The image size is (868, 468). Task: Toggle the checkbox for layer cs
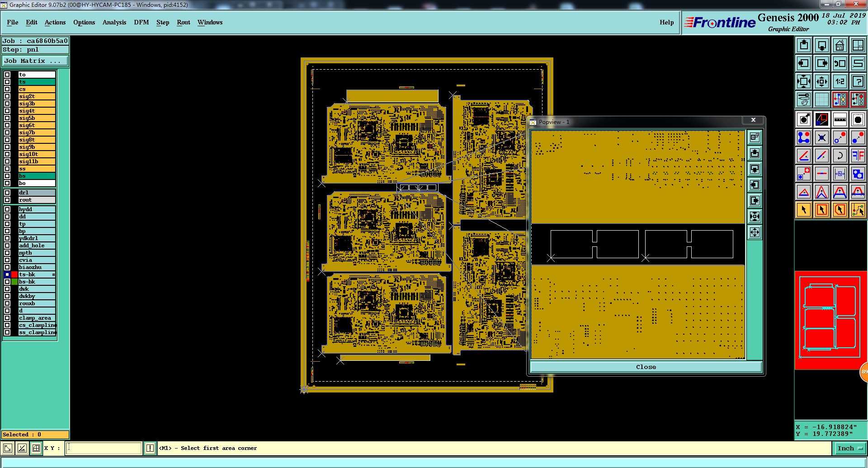click(x=7, y=89)
